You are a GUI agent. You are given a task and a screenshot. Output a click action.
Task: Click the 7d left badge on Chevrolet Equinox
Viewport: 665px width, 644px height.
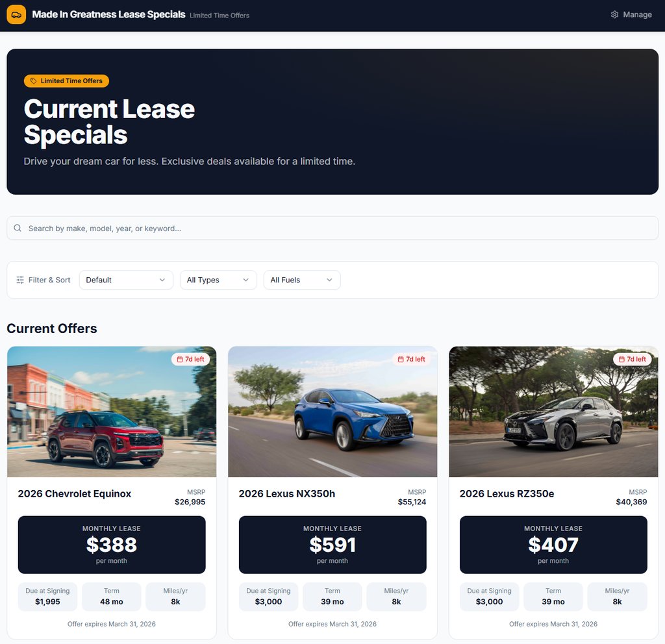[191, 359]
